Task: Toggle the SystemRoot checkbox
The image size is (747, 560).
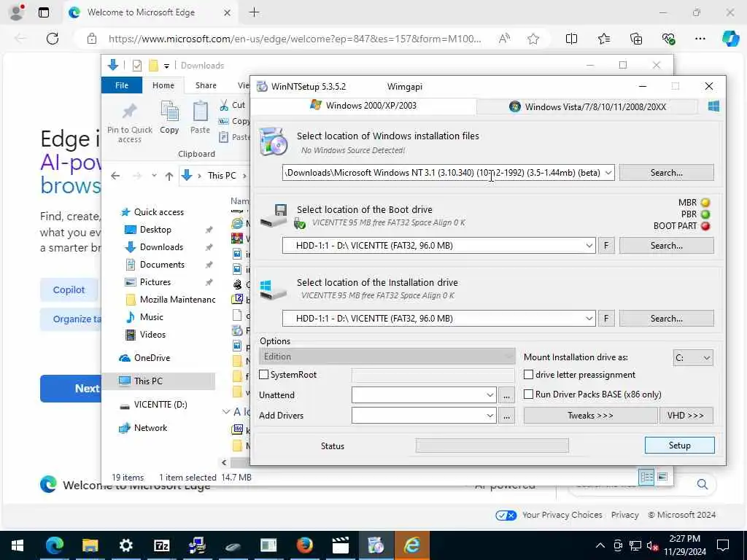Action: (x=263, y=375)
